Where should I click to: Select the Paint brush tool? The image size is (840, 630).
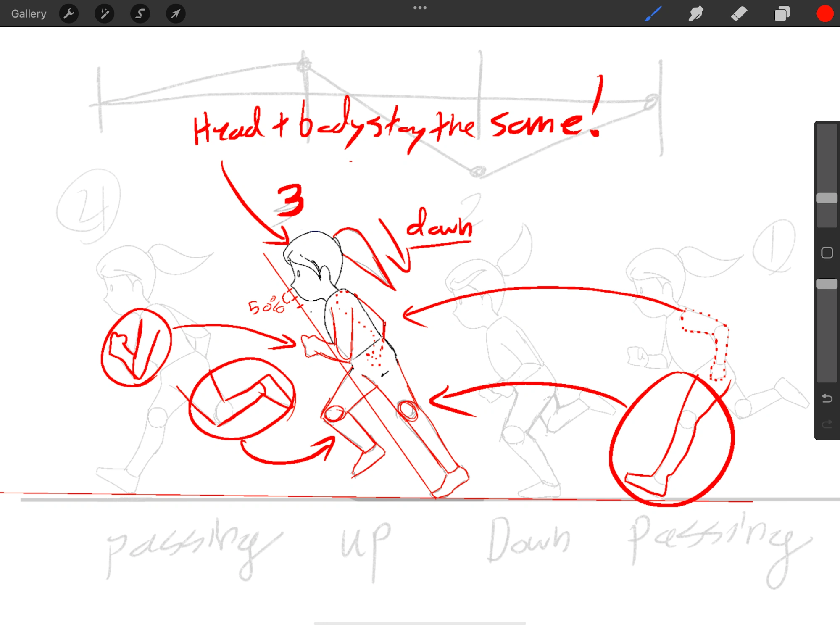(653, 14)
